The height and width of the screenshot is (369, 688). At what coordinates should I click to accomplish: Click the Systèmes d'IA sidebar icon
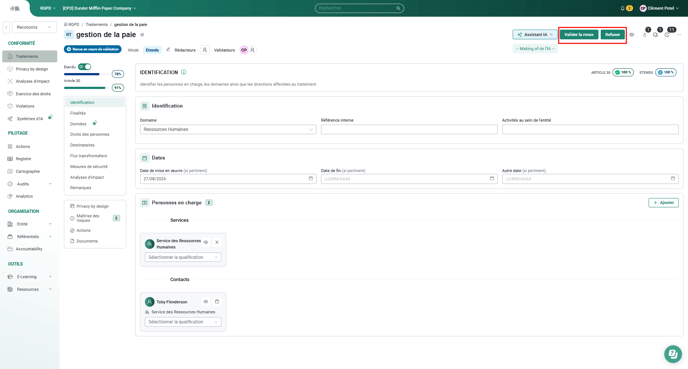click(10, 119)
